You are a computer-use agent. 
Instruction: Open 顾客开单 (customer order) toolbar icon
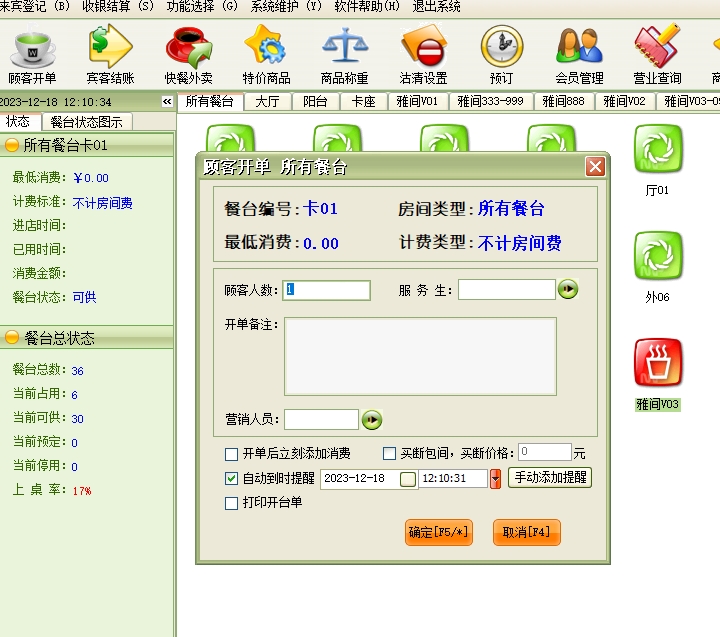(x=32, y=51)
